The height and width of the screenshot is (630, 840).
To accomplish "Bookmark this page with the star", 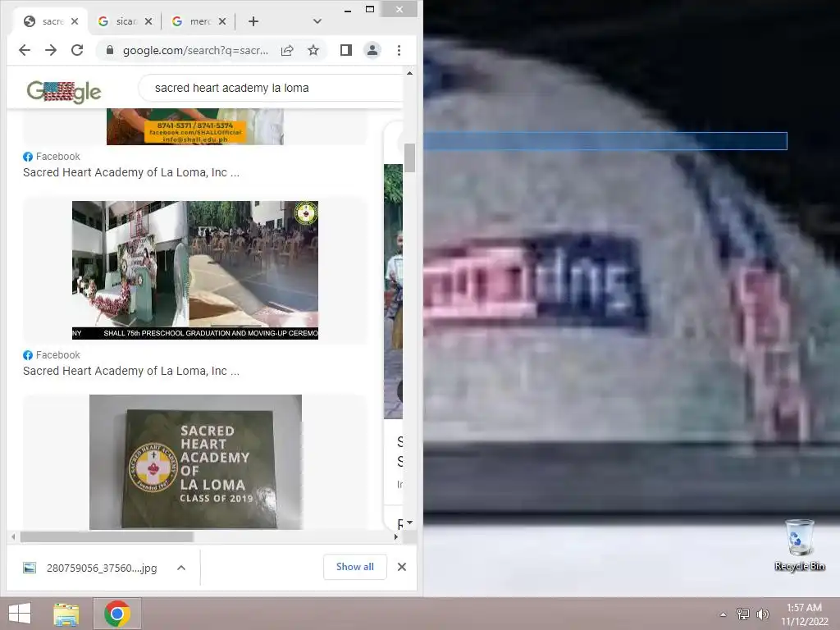I will [313, 50].
